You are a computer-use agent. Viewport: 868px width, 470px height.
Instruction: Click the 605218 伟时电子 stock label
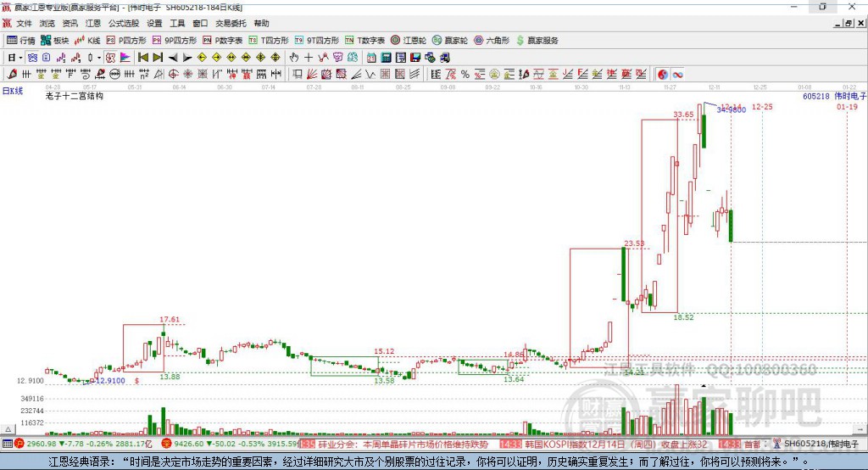coord(834,97)
